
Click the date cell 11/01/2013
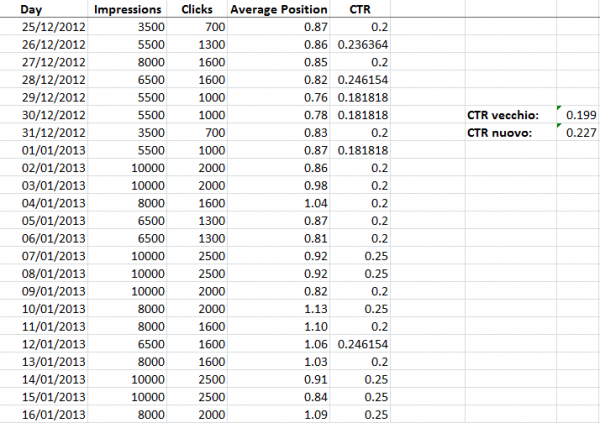[44, 326]
